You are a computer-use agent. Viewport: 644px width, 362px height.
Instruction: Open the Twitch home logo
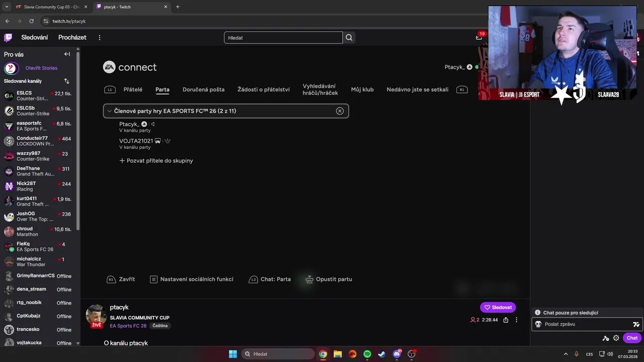click(8, 38)
